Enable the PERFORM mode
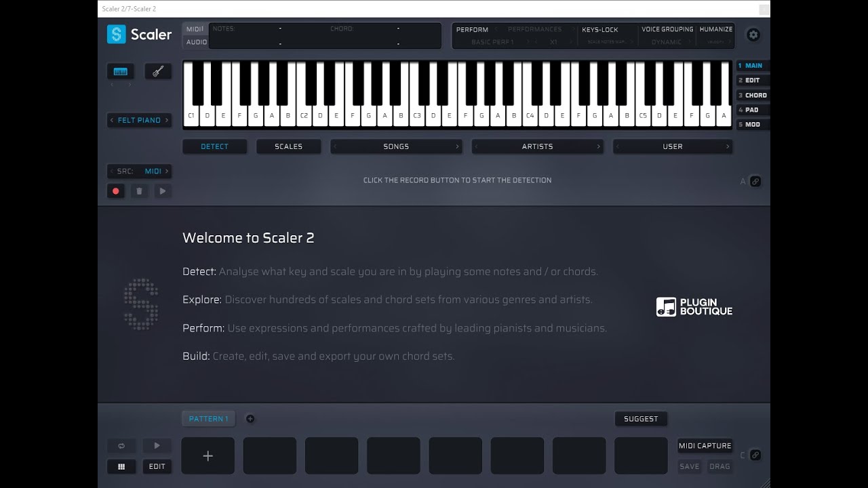This screenshot has width=868, height=488. tap(472, 30)
